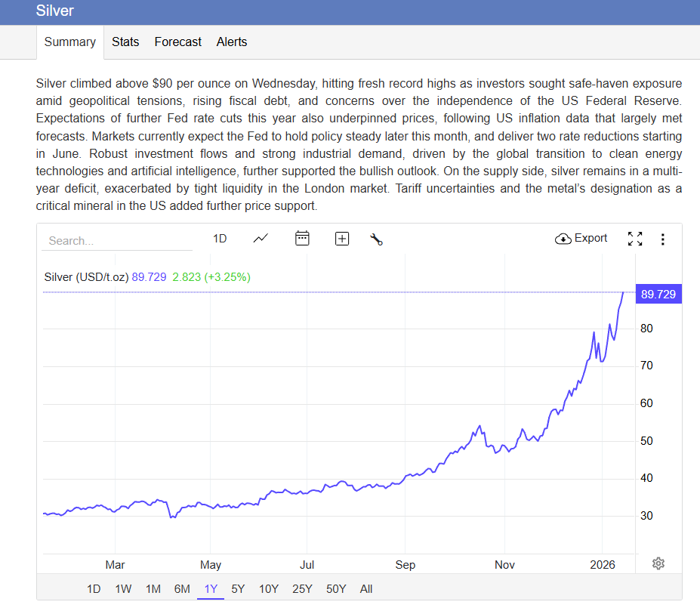Open the Alerts tab
The height and width of the screenshot is (611, 700).
[x=232, y=42]
